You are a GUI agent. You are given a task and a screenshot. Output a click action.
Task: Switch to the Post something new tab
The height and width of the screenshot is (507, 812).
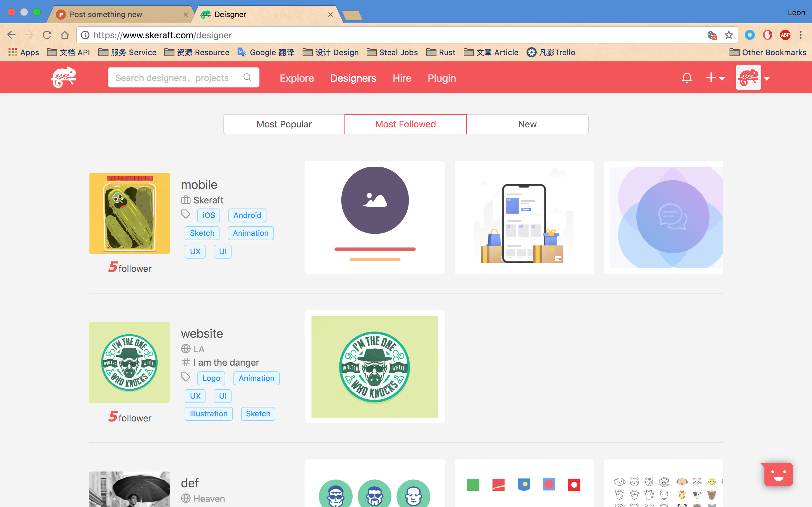click(x=106, y=15)
